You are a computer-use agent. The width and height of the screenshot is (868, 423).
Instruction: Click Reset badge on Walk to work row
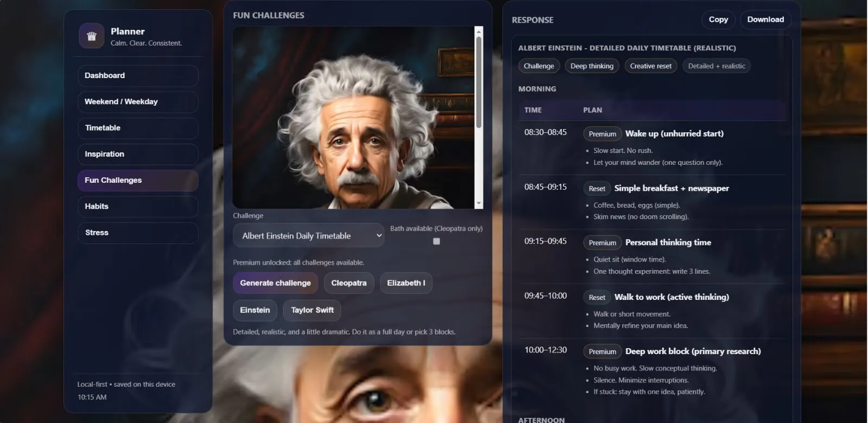pos(597,297)
